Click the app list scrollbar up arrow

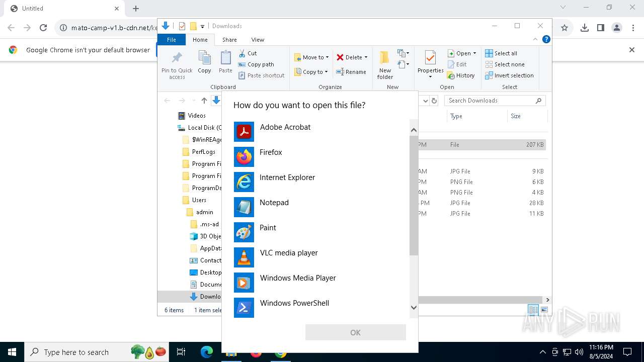click(414, 130)
